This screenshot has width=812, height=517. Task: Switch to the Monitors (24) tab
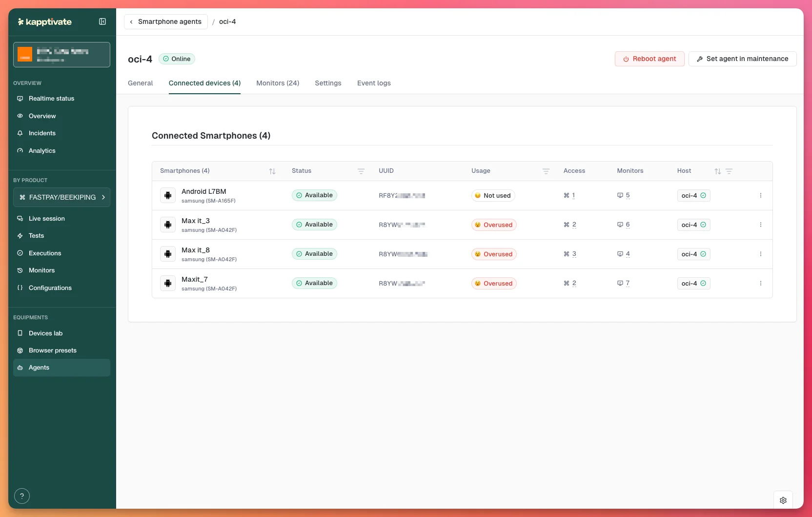pos(278,83)
